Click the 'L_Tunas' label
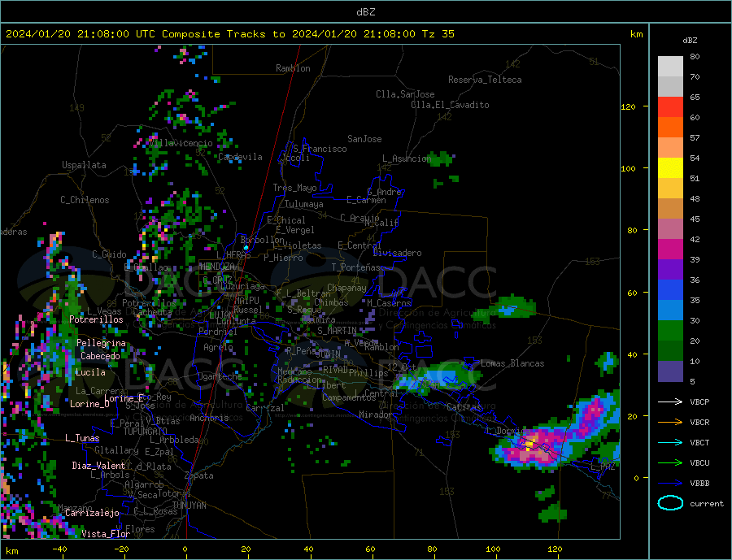This screenshot has height=560, width=732. coord(82,438)
